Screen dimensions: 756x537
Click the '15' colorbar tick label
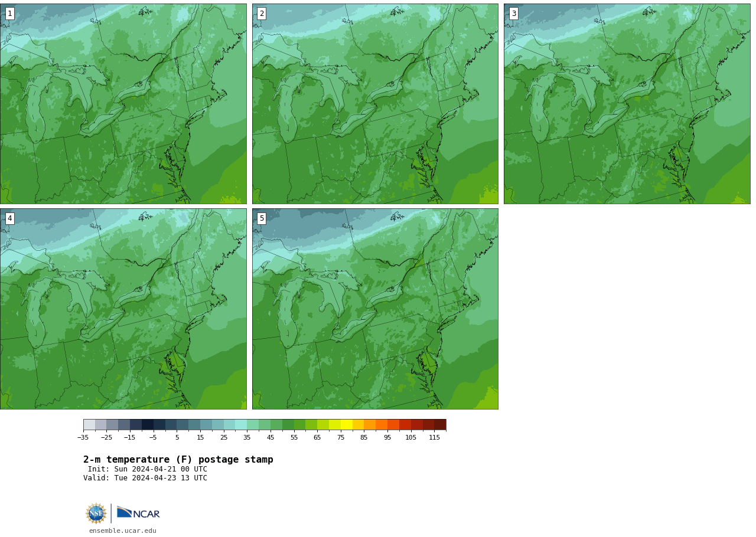tap(200, 438)
